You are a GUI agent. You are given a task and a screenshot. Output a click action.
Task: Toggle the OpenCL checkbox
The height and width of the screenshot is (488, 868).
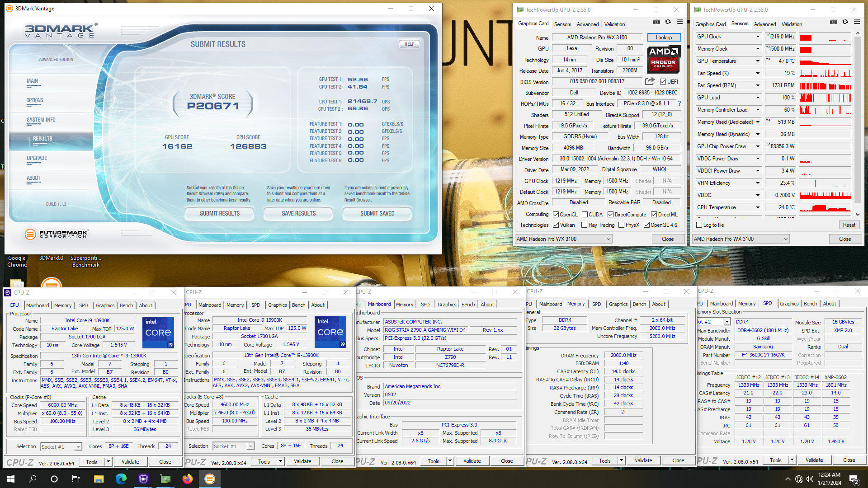pos(556,215)
